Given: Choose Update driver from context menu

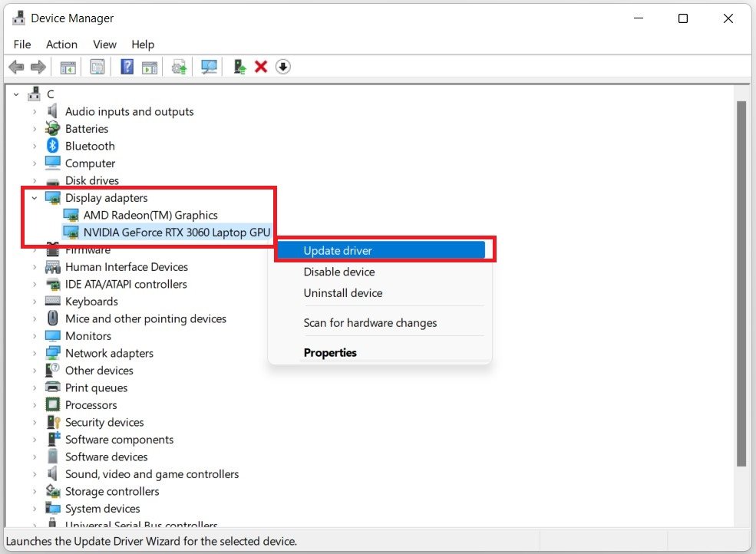Looking at the screenshot, I should point(381,250).
